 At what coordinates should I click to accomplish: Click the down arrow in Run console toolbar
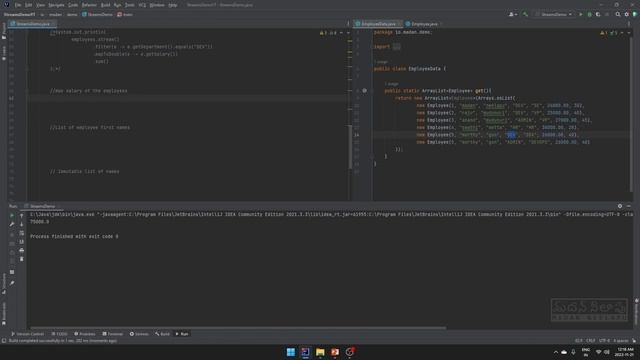point(22,224)
